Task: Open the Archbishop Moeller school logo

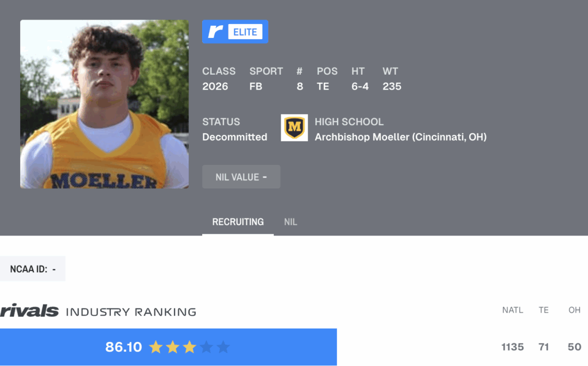Action: point(295,128)
